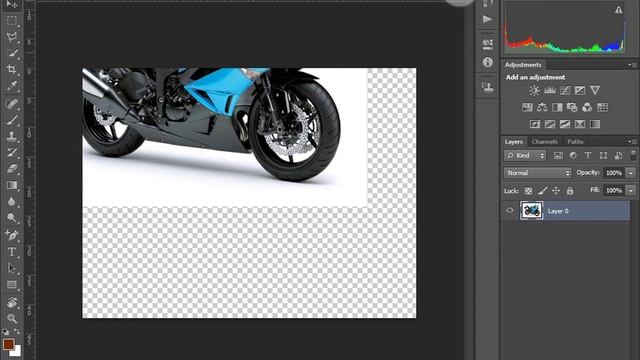Screen dimensions: 640x360
Task: Select the Brush tool
Action: click(x=12, y=120)
